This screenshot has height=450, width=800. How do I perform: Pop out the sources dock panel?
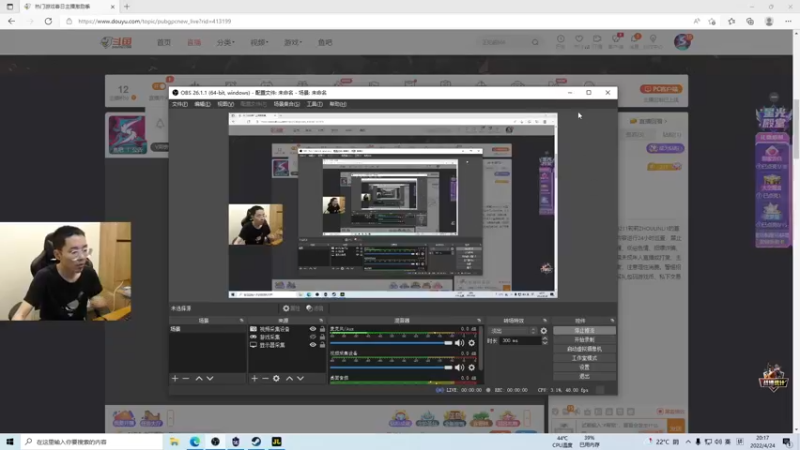(321, 320)
